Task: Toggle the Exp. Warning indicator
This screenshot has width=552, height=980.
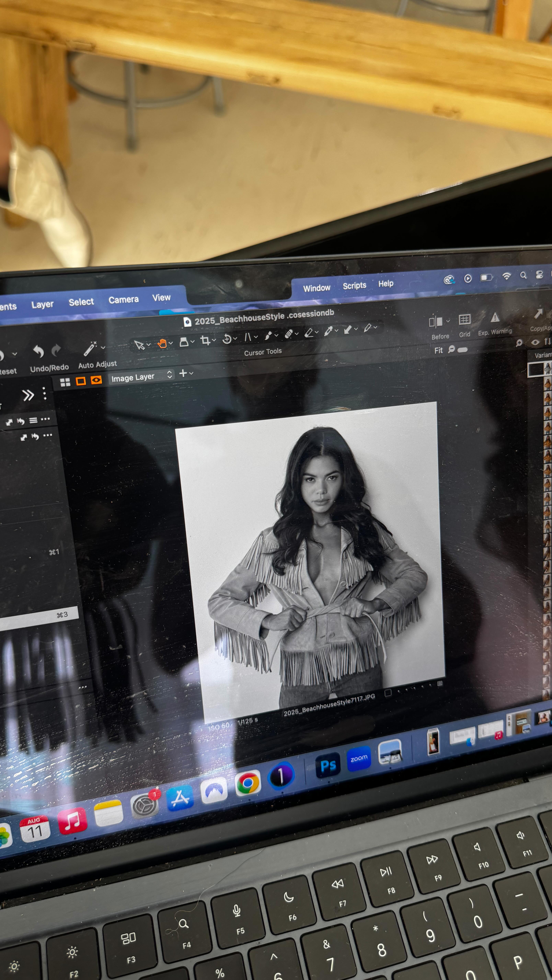Action: (495, 317)
